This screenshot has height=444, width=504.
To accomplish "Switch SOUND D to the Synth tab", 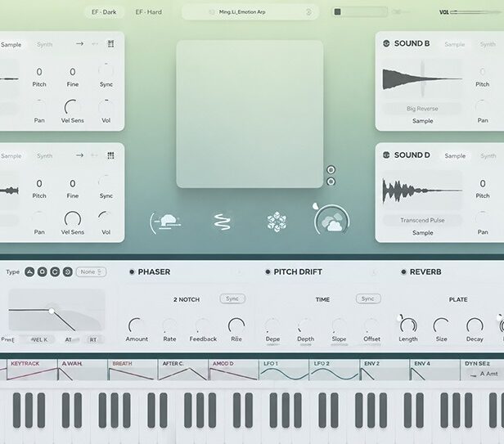I will pyautogui.click(x=488, y=156).
